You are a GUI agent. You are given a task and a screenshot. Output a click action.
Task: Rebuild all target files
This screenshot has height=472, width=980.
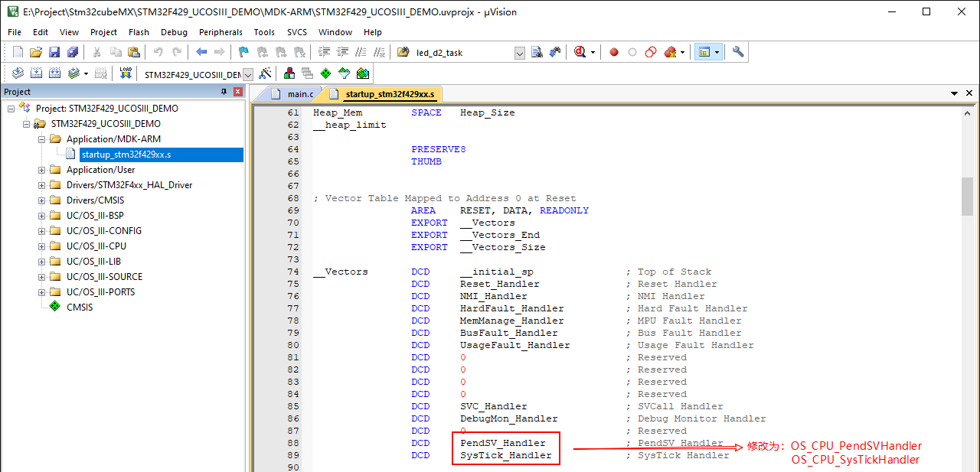[54, 73]
